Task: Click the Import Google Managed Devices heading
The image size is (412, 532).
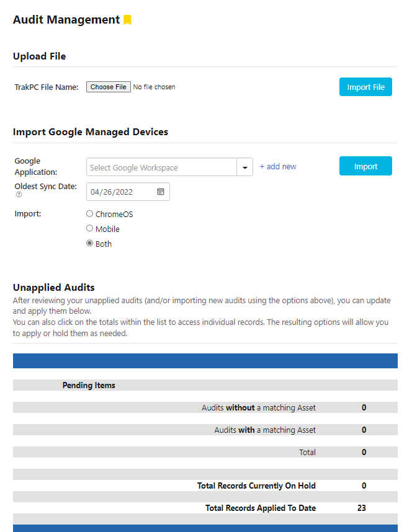Action: (91, 131)
